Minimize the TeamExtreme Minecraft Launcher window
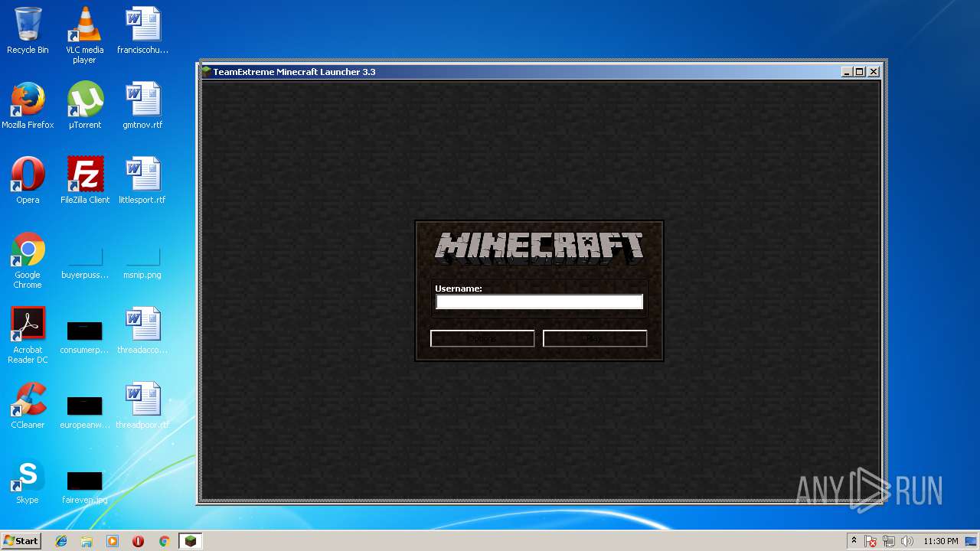The height and width of the screenshot is (551, 980). [847, 72]
